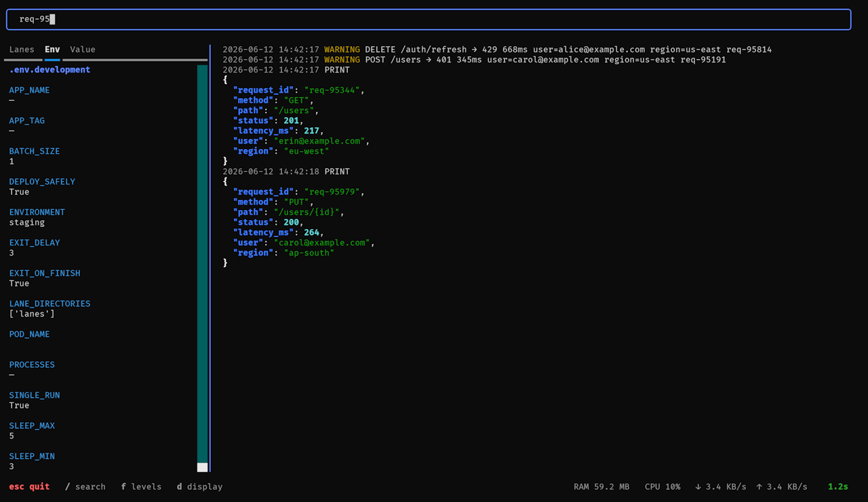The width and height of the screenshot is (868, 502).
Task: Click the download rate ↓ 3.4 KB/s
Action: pos(720,486)
